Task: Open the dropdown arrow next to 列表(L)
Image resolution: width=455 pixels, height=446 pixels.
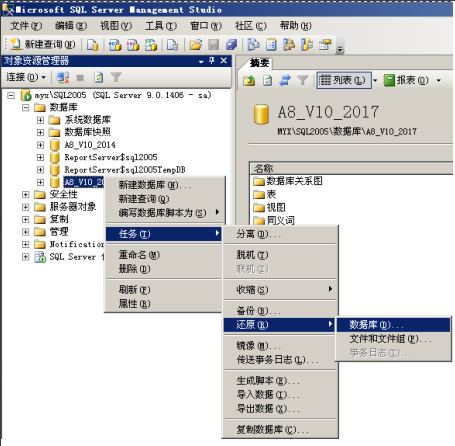Action: point(375,80)
